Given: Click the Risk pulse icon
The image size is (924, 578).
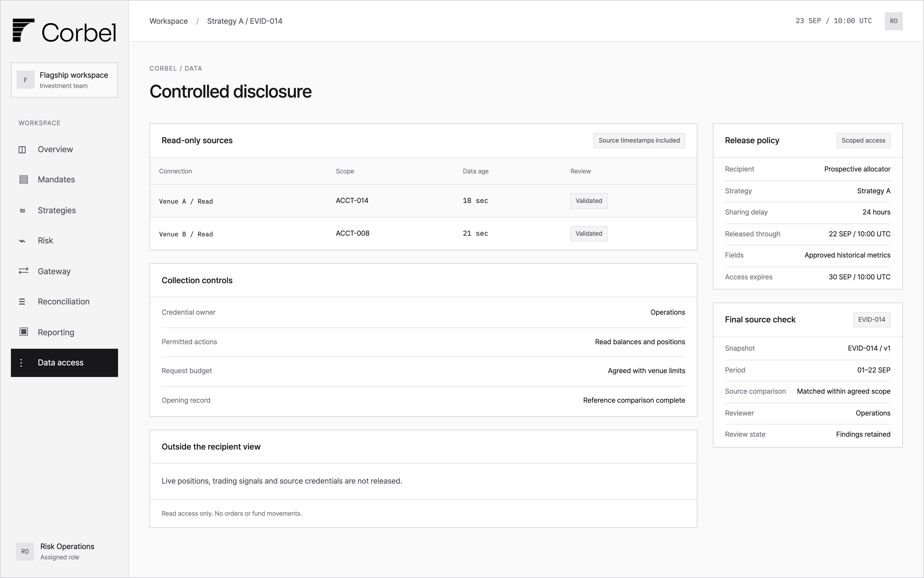Looking at the screenshot, I should (x=22, y=241).
